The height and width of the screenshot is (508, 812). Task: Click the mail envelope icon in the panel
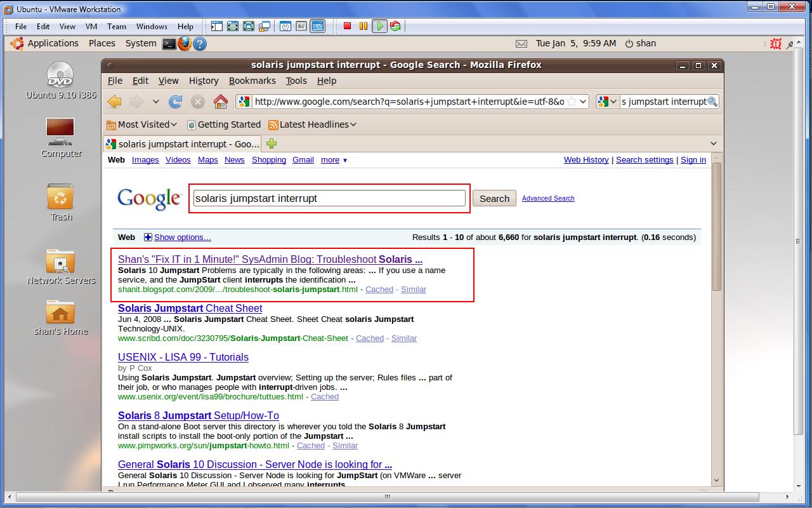click(521, 44)
